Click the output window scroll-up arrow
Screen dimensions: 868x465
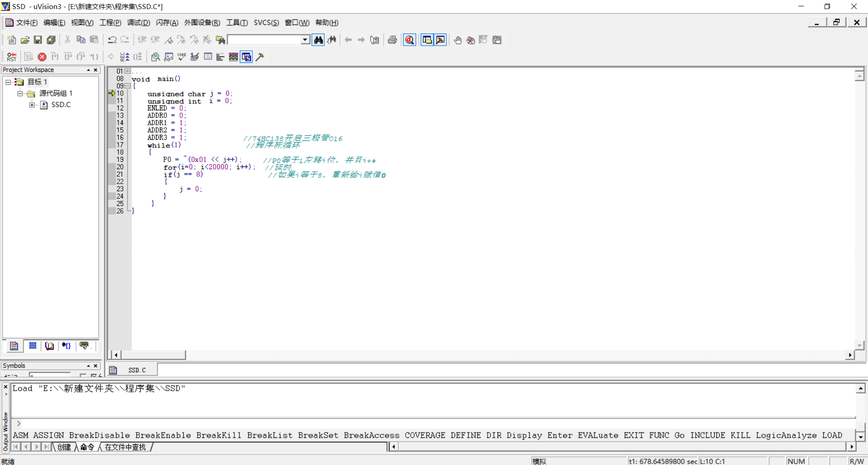tap(861, 388)
